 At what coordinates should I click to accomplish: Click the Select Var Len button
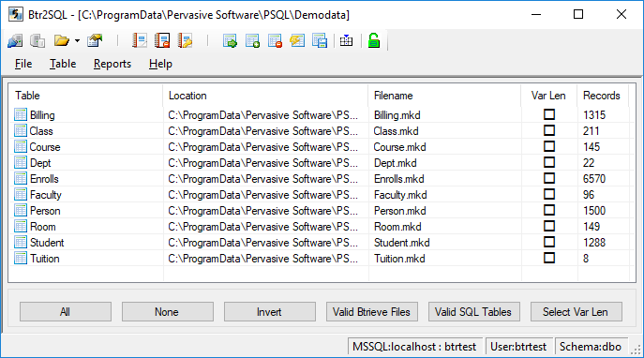[x=576, y=312]
